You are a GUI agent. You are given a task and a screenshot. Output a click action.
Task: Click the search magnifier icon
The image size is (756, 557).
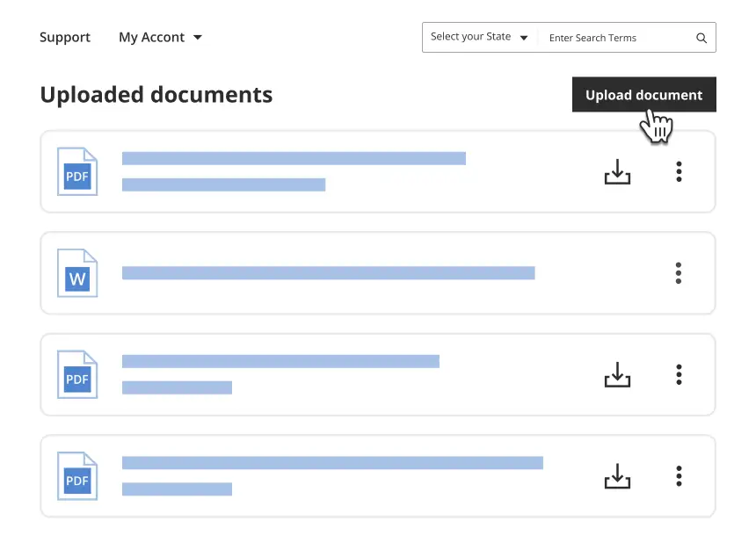pyautogui.click(x=701, y=38)
